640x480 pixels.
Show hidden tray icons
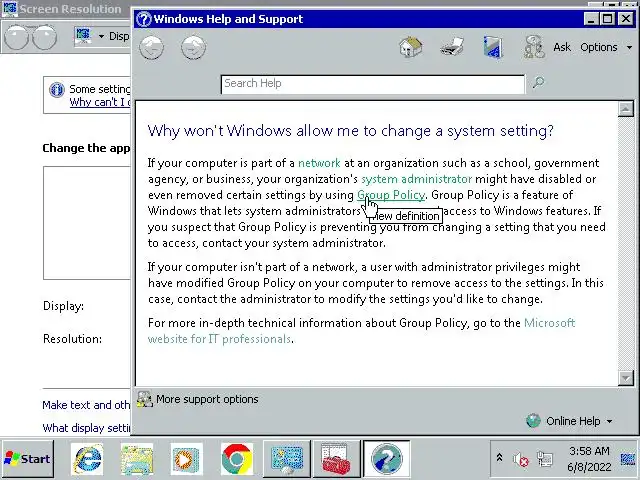point(500,458)
